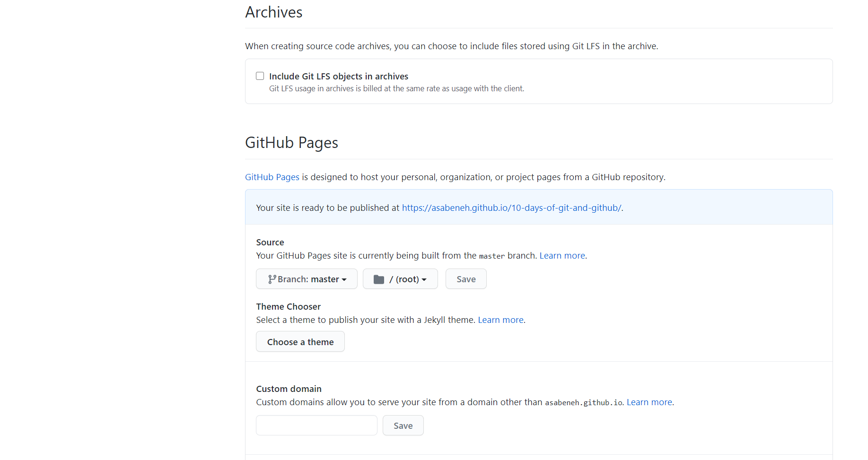Click the GitHub Pages section heading

click(291, 143)
